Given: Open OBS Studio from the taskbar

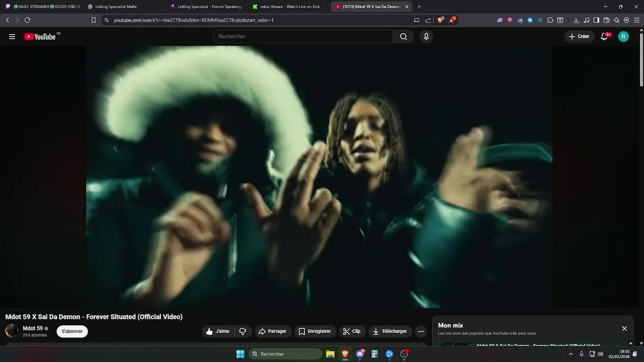Looking at the screenshot, I should point(404,354).
